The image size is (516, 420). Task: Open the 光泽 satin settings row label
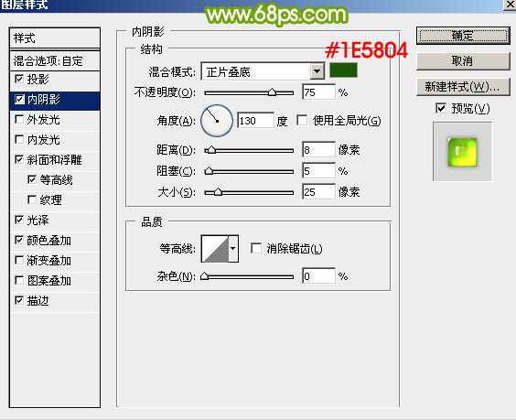[x=38, y=221]
